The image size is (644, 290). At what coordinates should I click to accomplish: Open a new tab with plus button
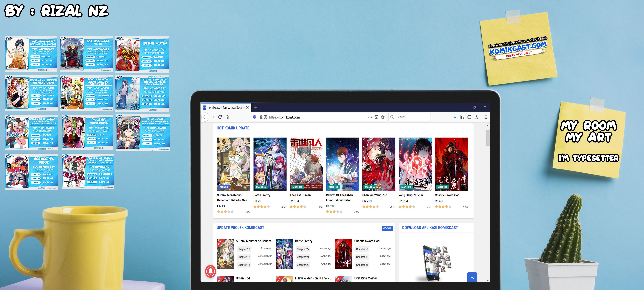click(255, 107)
